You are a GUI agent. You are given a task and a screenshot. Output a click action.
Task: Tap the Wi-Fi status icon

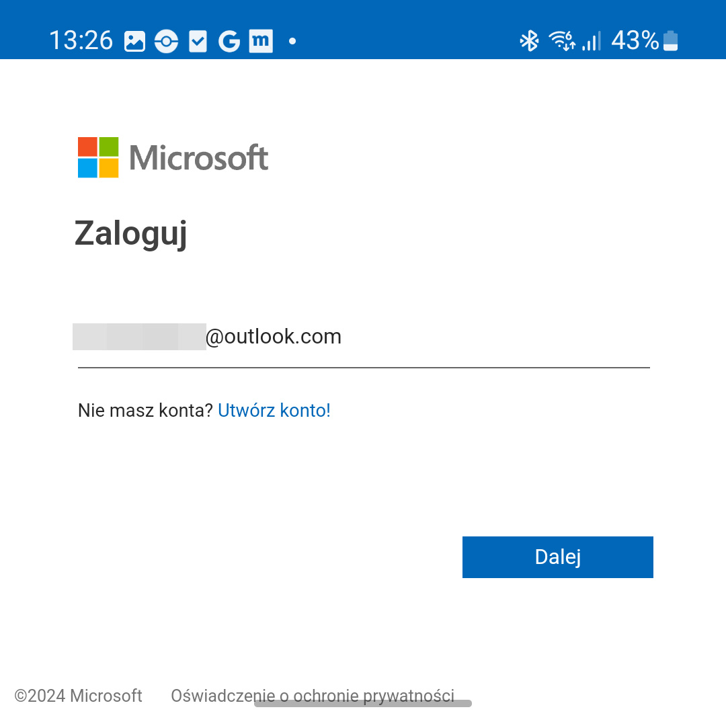click(562, 40)
